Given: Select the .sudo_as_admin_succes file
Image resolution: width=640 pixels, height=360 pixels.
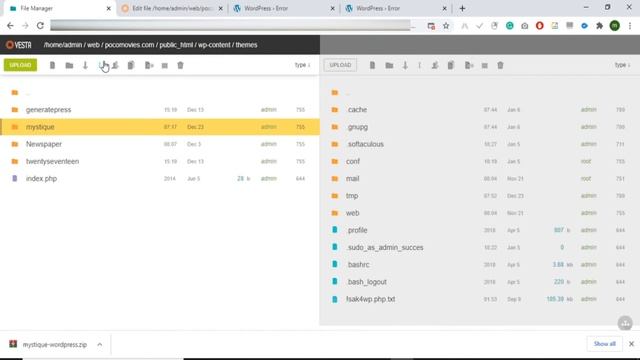Looking at the screenshot, I should 480,247.
